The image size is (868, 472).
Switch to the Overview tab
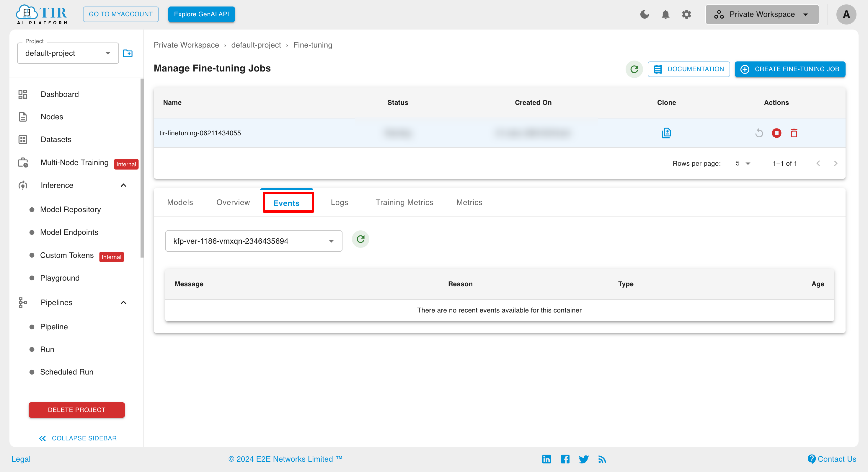point(233,202)
